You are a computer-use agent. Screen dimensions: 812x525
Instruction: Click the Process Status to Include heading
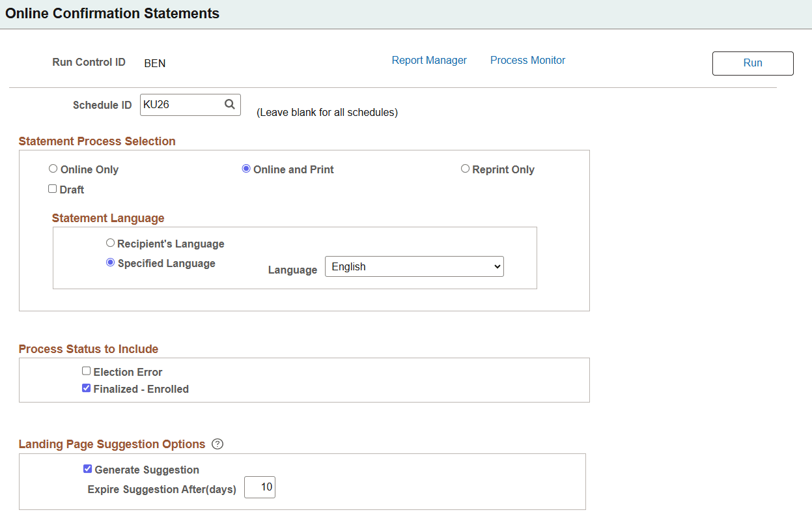[89, 349]
